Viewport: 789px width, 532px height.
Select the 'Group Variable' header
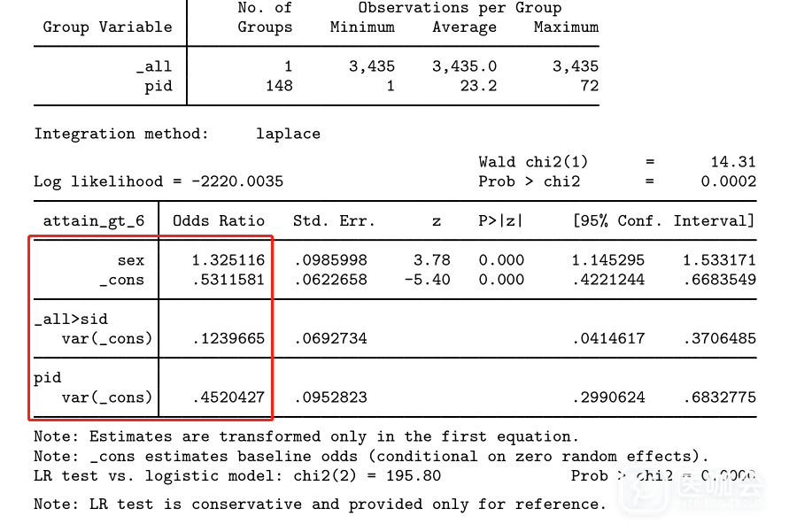point(107,27)
